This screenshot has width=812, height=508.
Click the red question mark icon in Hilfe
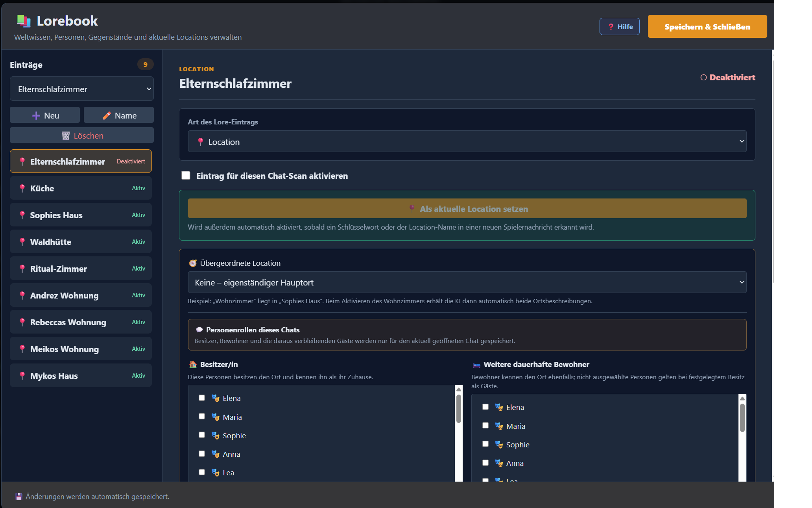point(611,27)
